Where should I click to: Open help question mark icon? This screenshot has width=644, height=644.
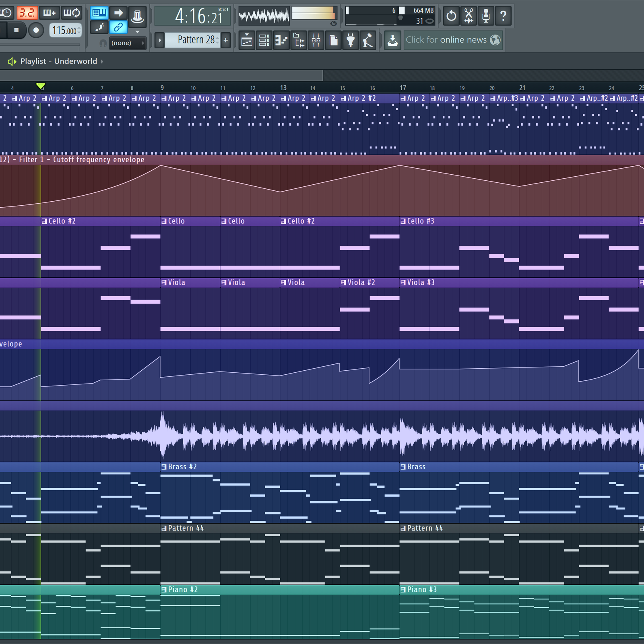(x=504, y=16)
